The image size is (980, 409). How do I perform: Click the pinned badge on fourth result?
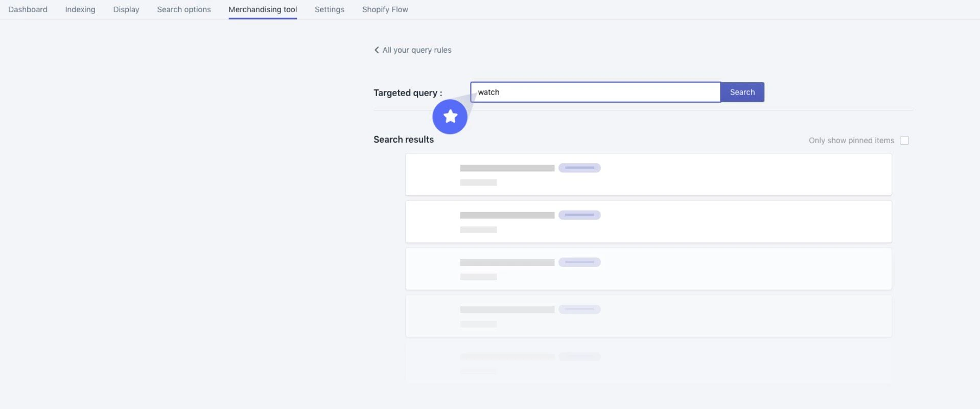pos(579,309)
